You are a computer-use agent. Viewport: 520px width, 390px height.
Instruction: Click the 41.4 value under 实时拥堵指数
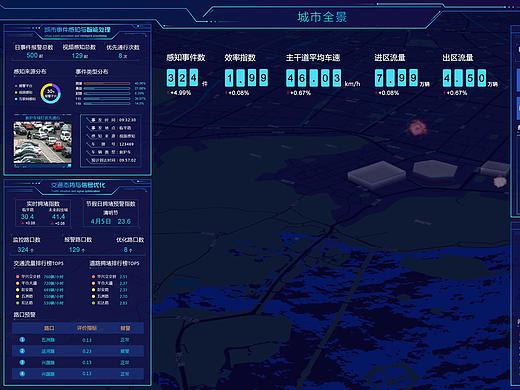[58, 217]
